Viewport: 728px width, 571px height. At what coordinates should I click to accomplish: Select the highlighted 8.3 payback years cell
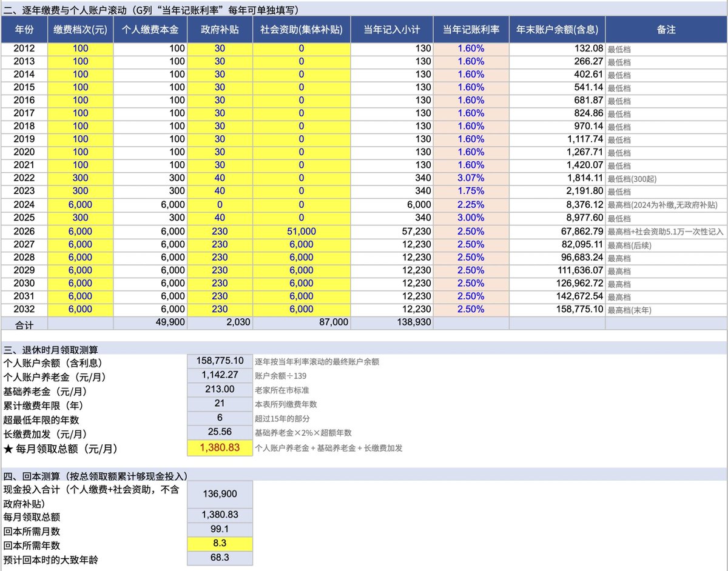pos(220,544)
